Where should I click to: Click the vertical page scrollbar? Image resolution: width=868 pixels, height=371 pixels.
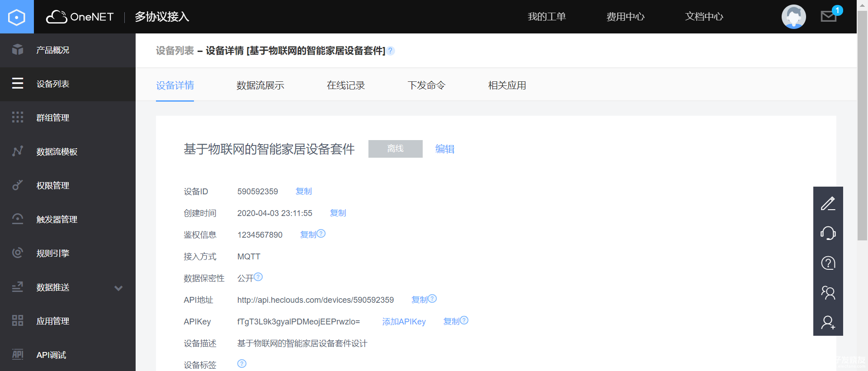(862, 127)
